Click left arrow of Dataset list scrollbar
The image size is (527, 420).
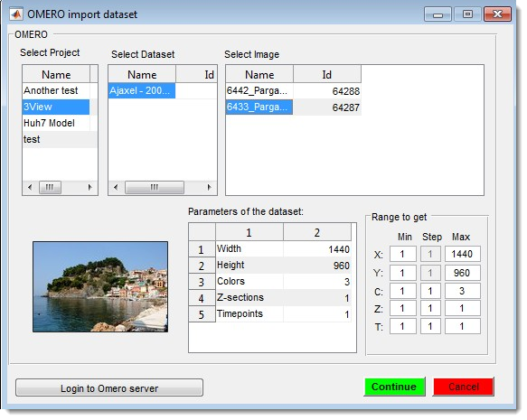(116, 187)
